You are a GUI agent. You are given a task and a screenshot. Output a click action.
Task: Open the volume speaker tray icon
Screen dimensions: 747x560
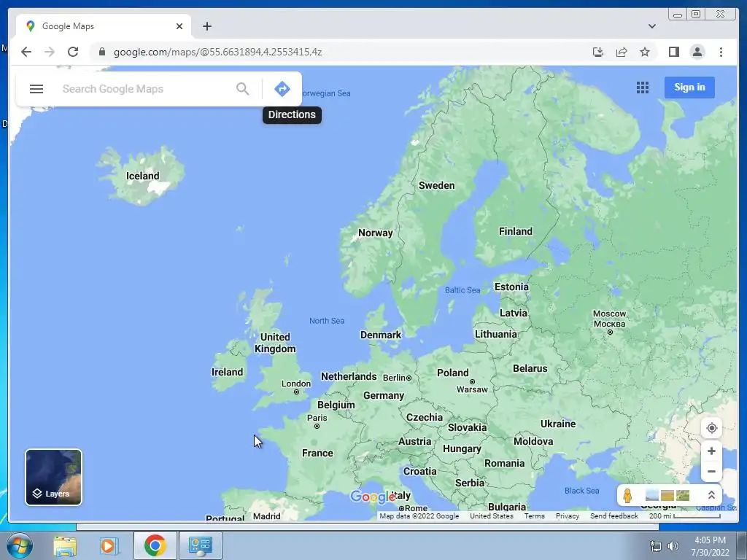pos(673,546)
